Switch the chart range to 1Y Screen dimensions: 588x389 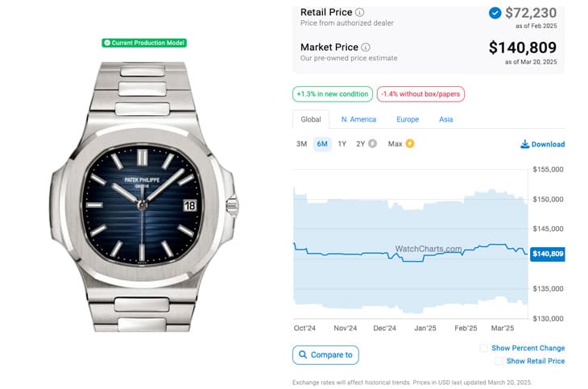342,144
